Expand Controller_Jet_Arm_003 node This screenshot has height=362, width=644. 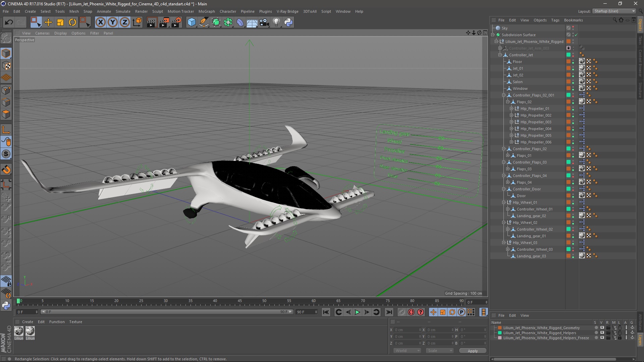500,48
